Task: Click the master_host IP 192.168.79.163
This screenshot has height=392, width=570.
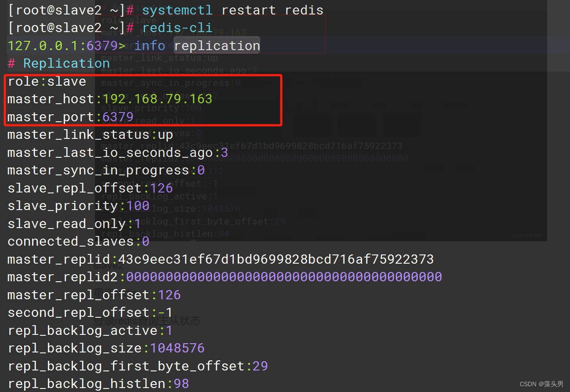Action: (157, 98)
